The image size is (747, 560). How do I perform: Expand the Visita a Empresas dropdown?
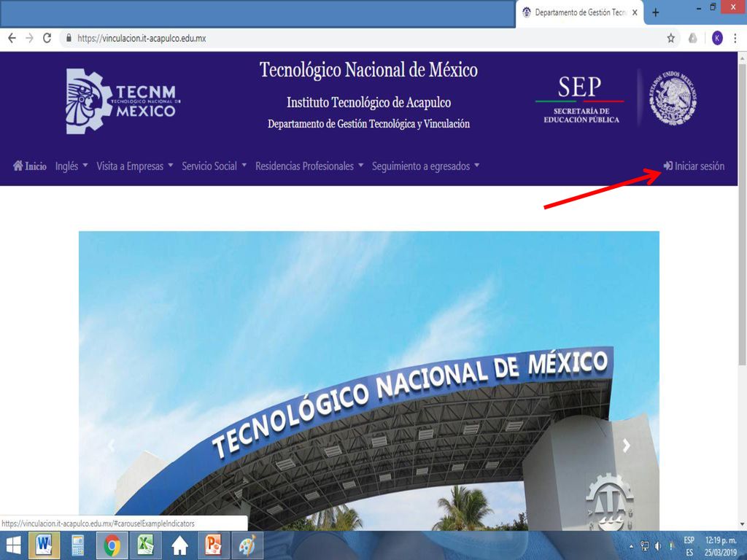click(x=135, y=166)
